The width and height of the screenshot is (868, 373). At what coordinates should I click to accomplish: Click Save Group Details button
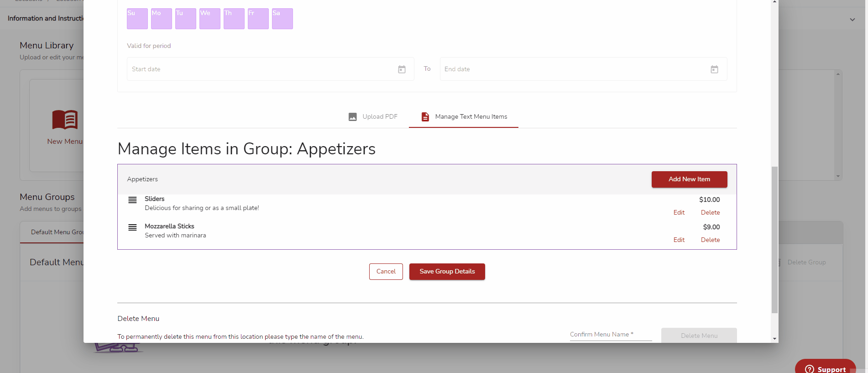point(447,272)
